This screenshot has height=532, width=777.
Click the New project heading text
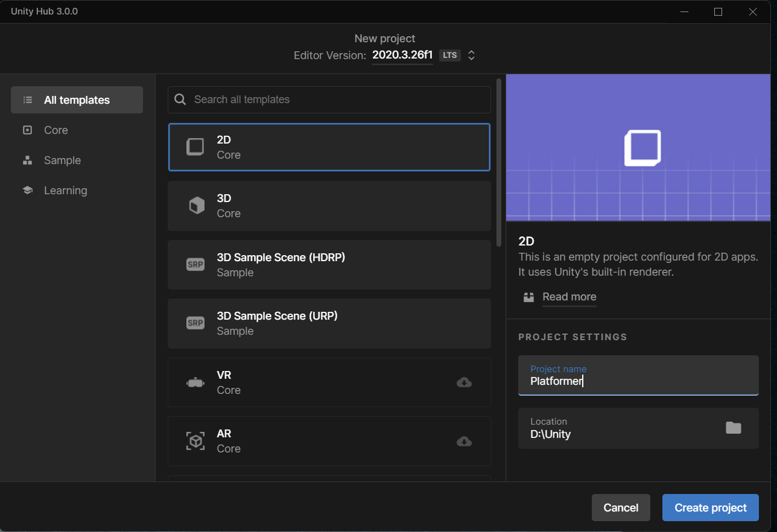click(x=385, y=39)
